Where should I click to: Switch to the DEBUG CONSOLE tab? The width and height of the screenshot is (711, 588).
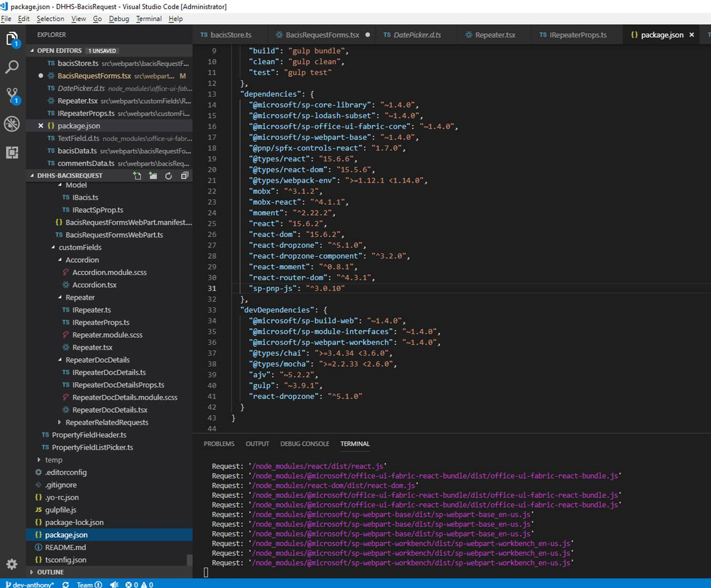click(x=305, y=444)
